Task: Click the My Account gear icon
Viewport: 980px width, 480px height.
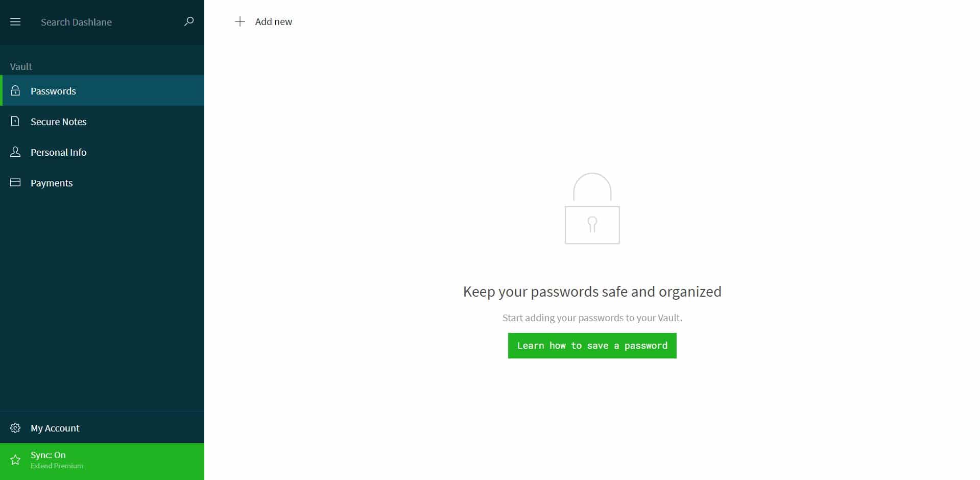Action: [15, 428]
